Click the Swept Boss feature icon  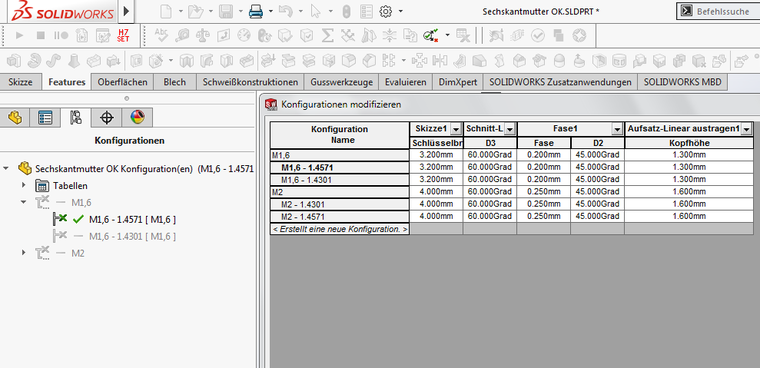coord(53,61)
